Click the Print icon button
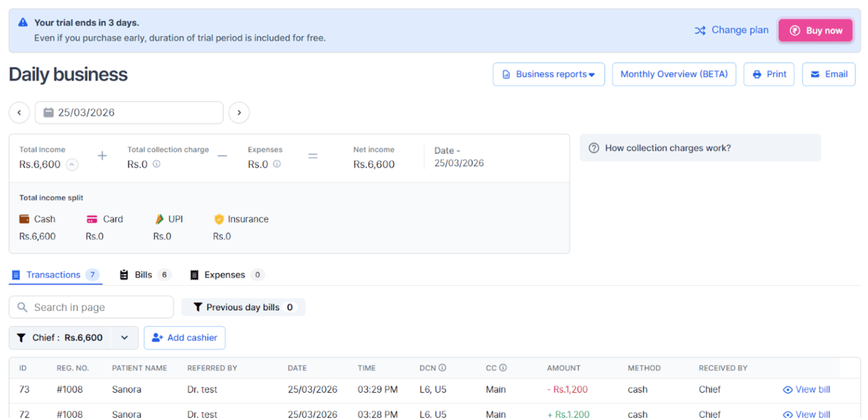The height and width of the screenshot is (420, 868). click(x=756, y=74)
